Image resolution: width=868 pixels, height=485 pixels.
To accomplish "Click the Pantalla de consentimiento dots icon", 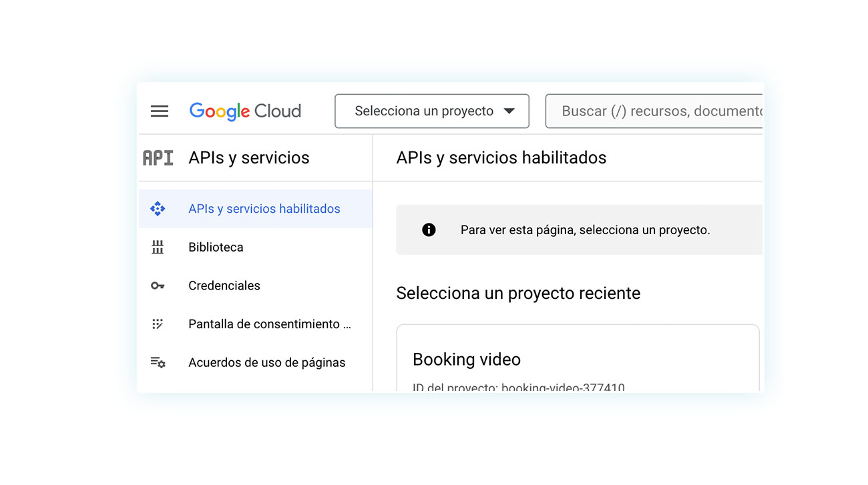I will [x=158, y=324].
